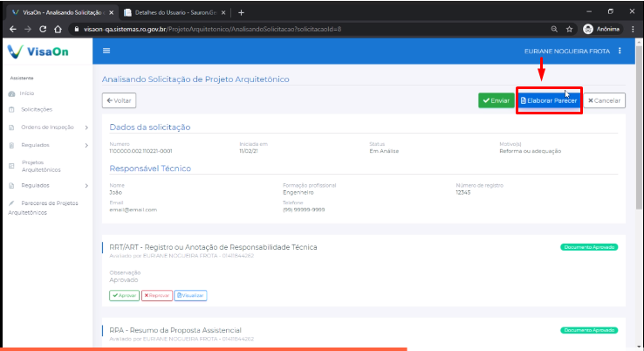Click Documento Aprovado badge for RPA
The image size is (644, 351).
pos(589,330)
